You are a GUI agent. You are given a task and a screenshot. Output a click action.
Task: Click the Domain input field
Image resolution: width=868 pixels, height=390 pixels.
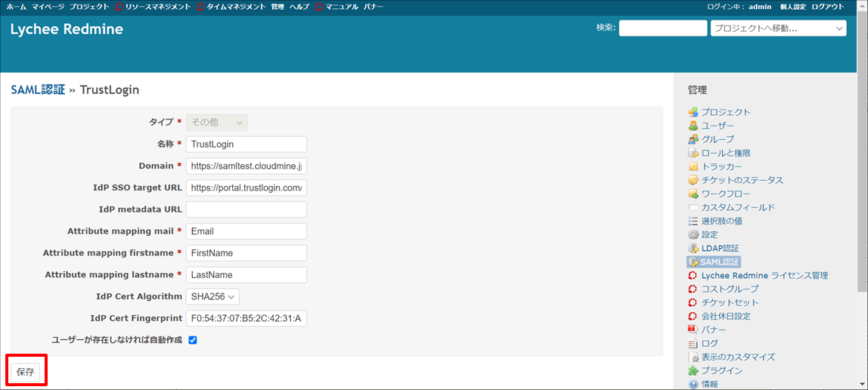pos(246,166)
